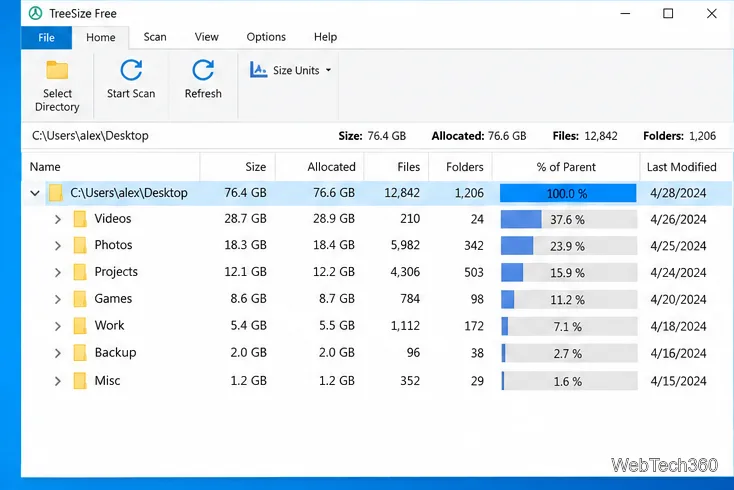The image size is (734, 490).
Task: Click the Videos folder icon
Action: 80,219
